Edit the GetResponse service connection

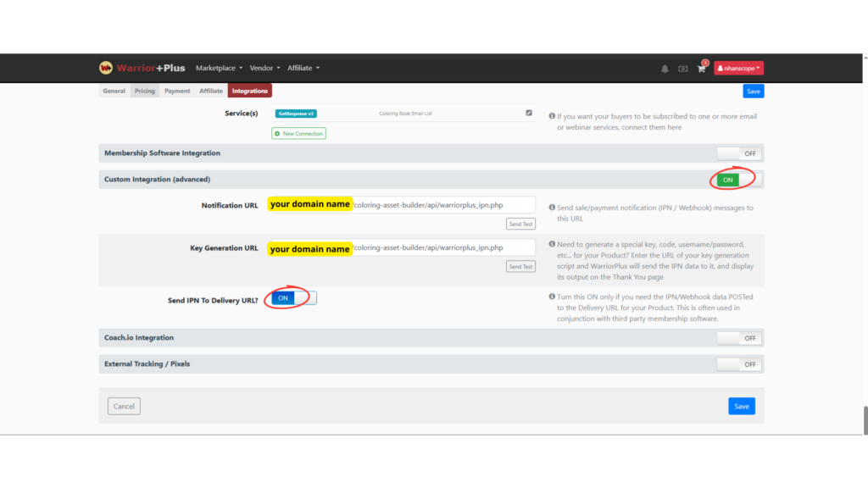[x=529, y=113]
